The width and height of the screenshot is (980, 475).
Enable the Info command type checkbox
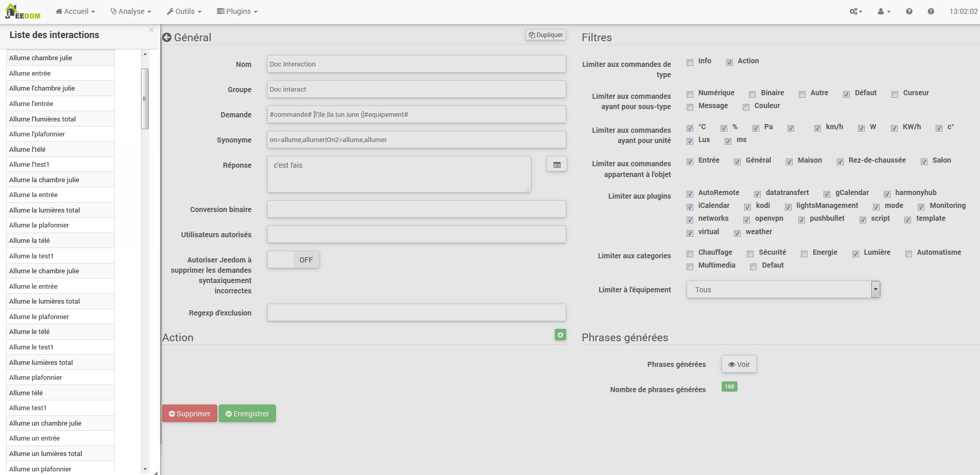tap(690, 62)
